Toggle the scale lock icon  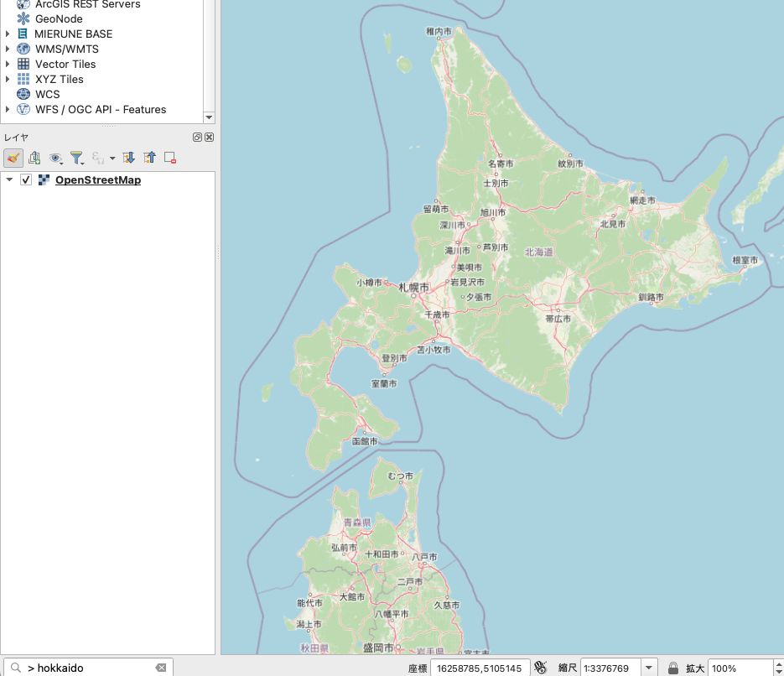[x=673, y=668]
